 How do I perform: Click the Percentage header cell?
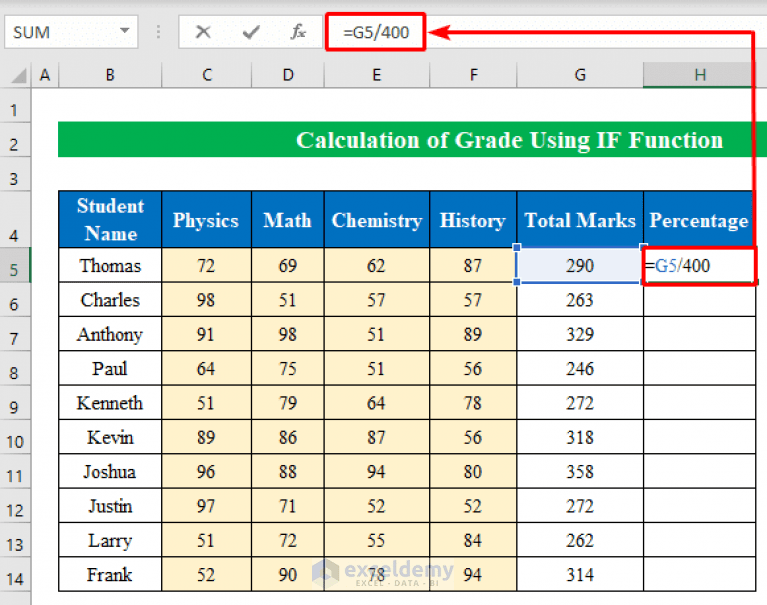click(x=699, y=220)
